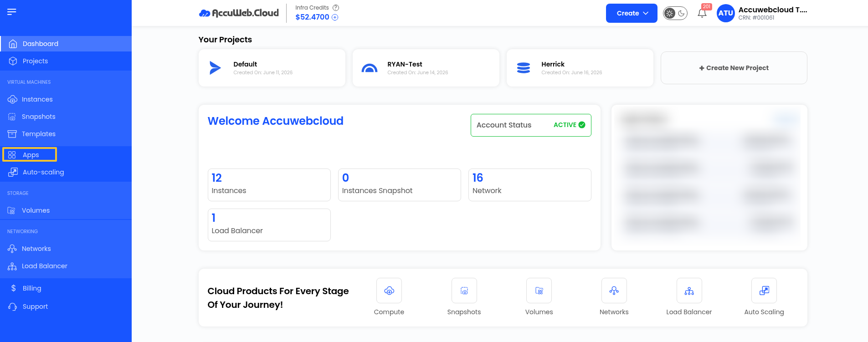The image size is (868, 342).
Task: Collapse the sidebar with the hamburger icon
Action: [12, 11]
